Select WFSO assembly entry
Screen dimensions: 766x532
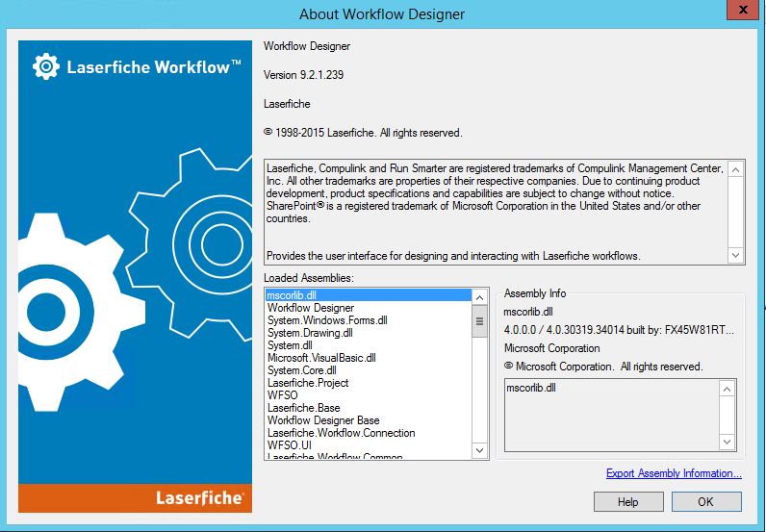369,395
